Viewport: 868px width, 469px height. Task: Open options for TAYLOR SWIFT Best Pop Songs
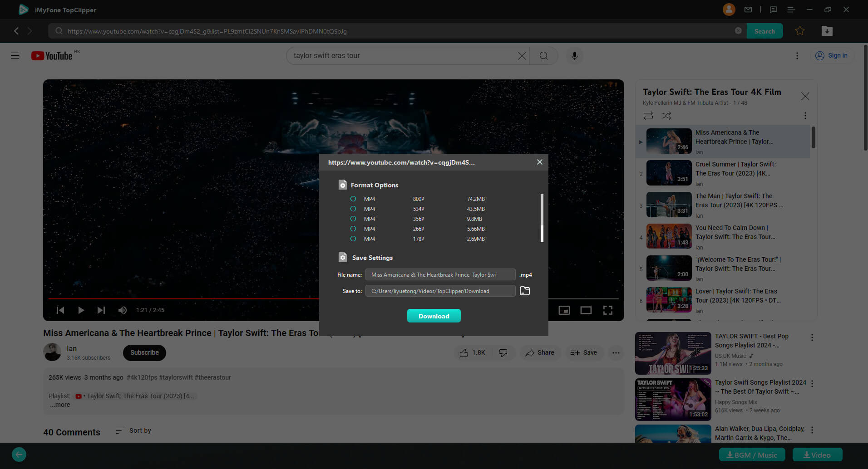[812, 337]
